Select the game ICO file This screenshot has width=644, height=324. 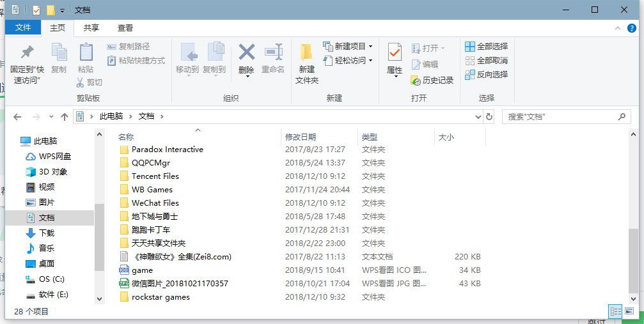(142, 270)
